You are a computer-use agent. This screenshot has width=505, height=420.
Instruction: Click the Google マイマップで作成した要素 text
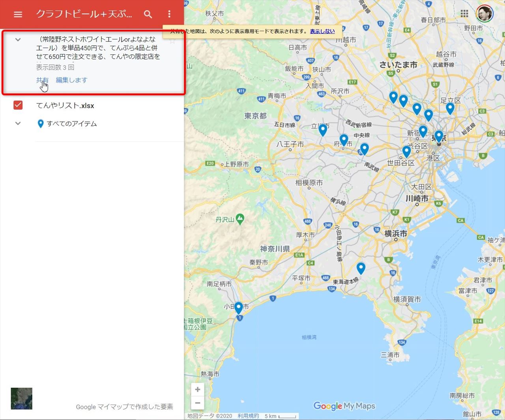(124, 407)
